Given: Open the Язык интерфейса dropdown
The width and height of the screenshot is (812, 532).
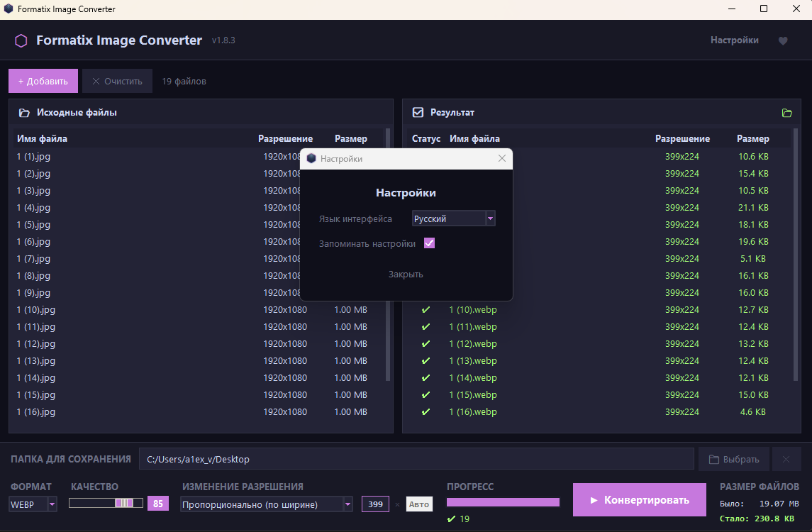Looking at the screenshot, I should tap(454, 218).
